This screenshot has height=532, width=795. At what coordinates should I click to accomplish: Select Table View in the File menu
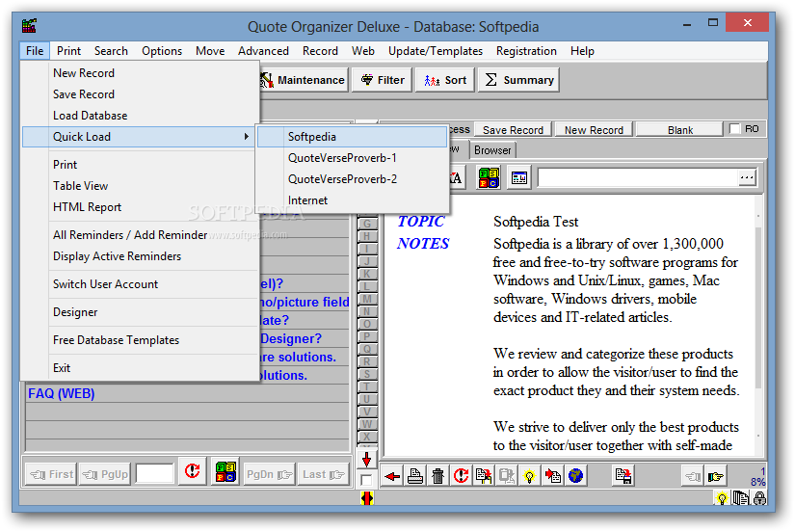tap(140, 186)
